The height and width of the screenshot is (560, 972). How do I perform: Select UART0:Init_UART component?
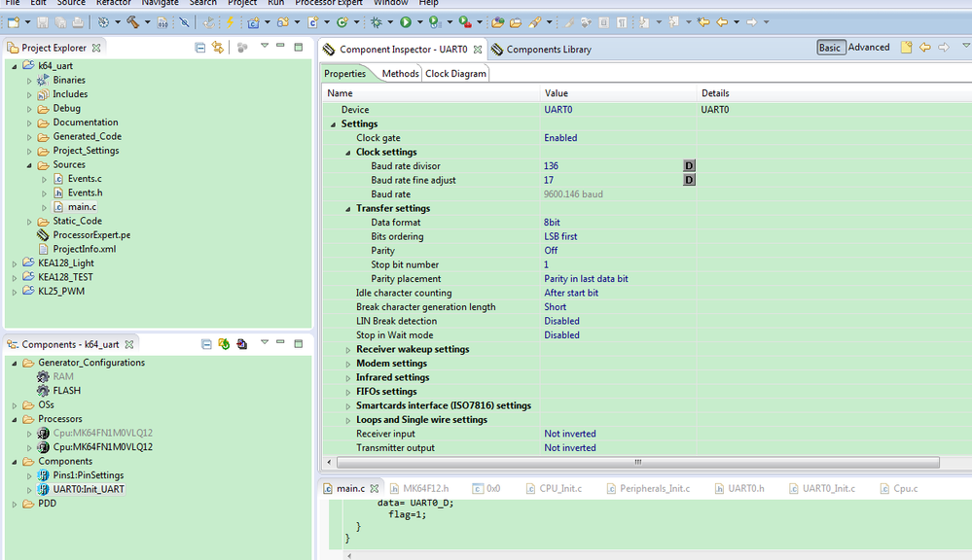[x=89, y=489]
